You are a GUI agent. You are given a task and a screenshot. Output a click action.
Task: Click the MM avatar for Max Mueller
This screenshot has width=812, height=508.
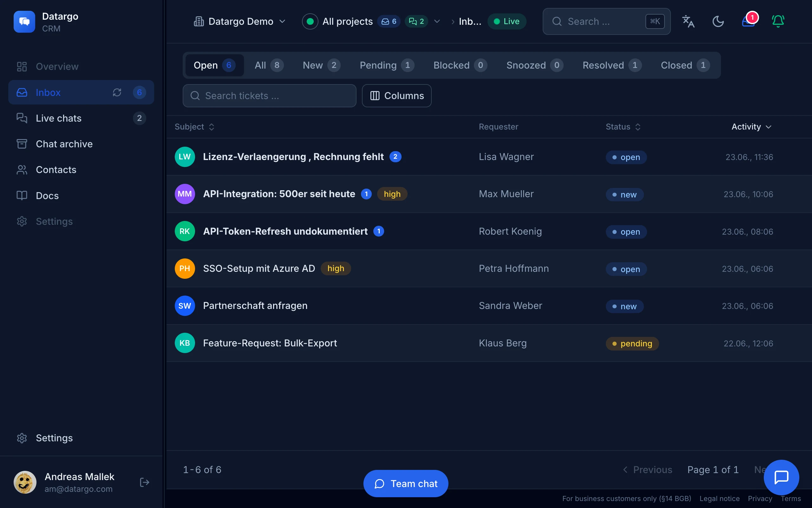point(185,194)
